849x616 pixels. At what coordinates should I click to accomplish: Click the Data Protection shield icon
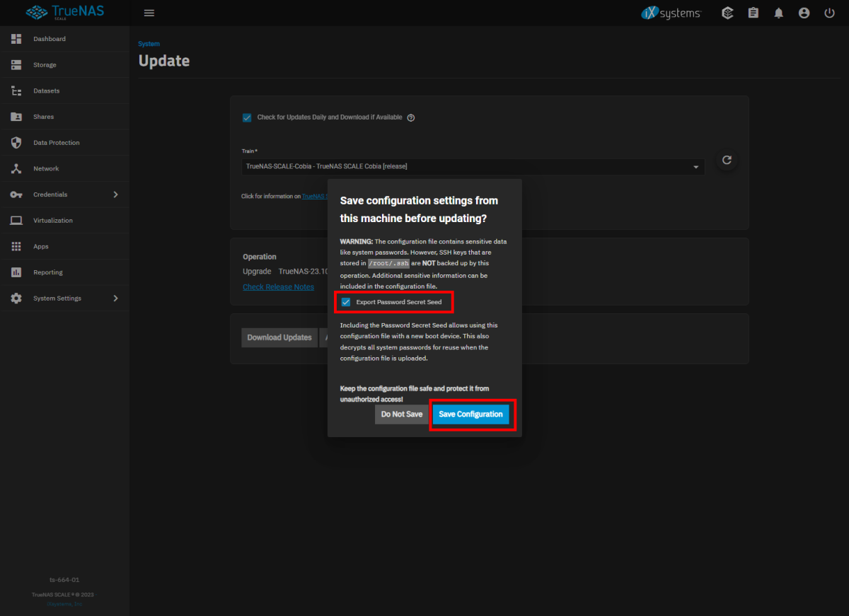click(16, 143)
